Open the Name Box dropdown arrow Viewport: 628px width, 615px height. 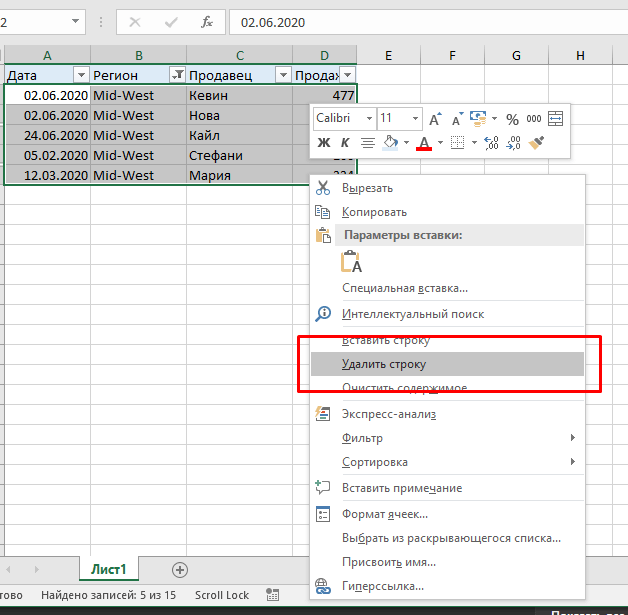(x=75, y=21)
